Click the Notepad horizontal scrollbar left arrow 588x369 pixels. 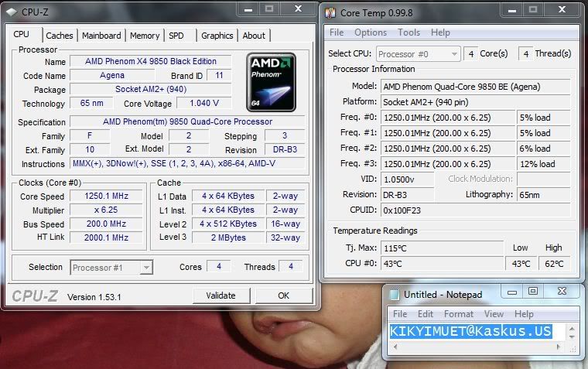[395, 347]
